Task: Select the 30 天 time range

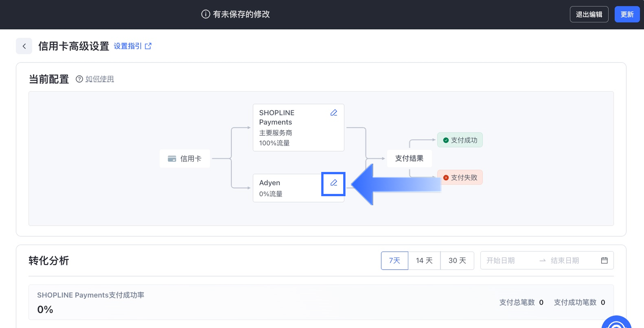Action: click(457, 261)
